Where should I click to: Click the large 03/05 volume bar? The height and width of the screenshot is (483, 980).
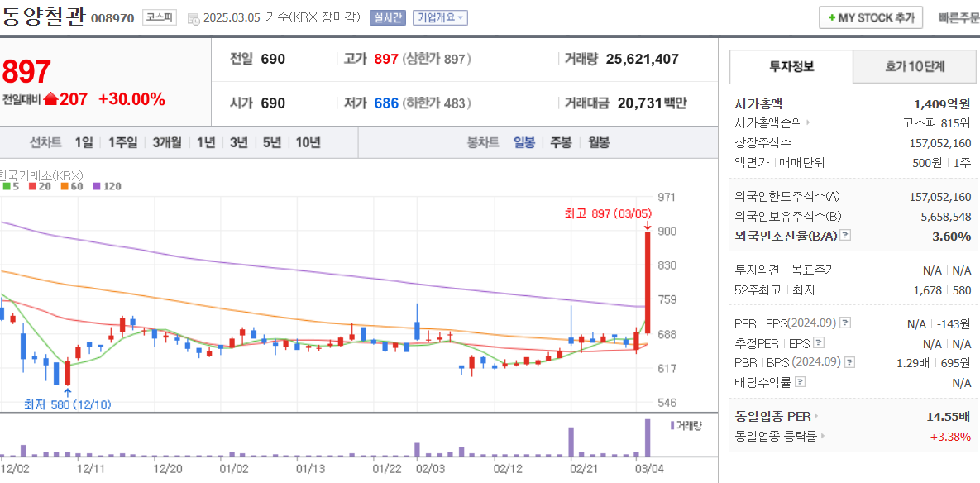pyautogui.click(x=648, y=438)
